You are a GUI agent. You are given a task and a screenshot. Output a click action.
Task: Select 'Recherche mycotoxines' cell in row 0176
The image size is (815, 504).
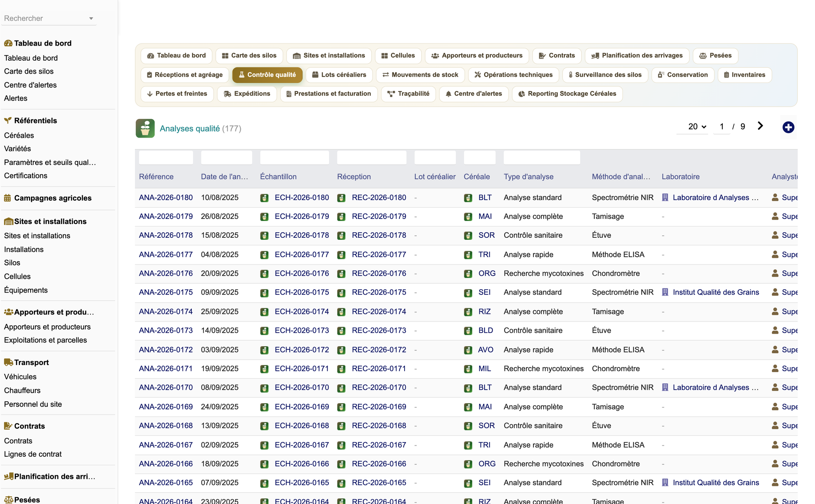[544, 273]
